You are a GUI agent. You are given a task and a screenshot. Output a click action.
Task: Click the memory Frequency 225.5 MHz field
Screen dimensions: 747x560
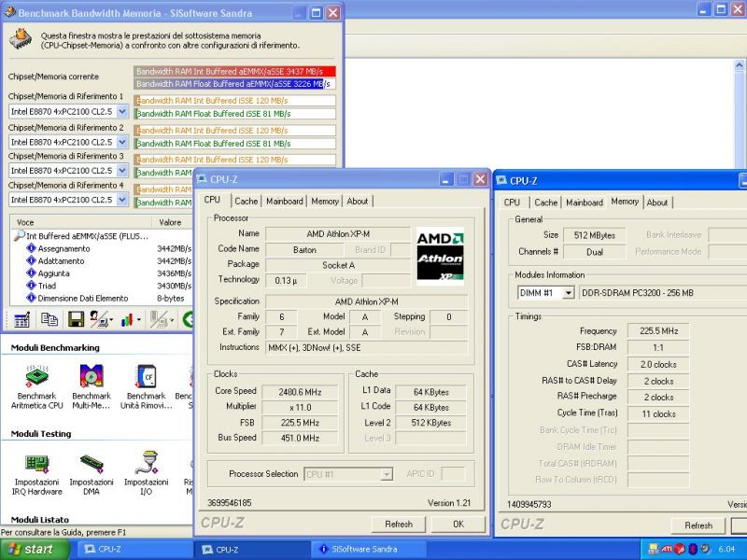658,331
